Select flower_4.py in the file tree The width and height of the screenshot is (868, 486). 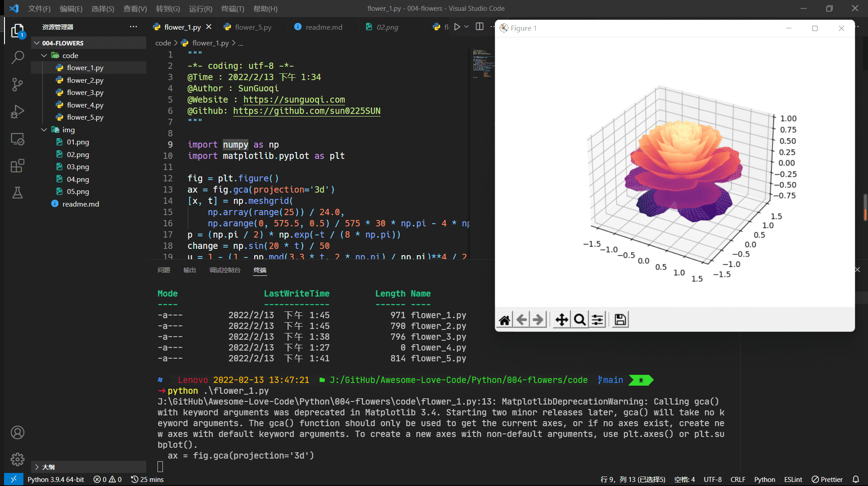tap(89, 105)
